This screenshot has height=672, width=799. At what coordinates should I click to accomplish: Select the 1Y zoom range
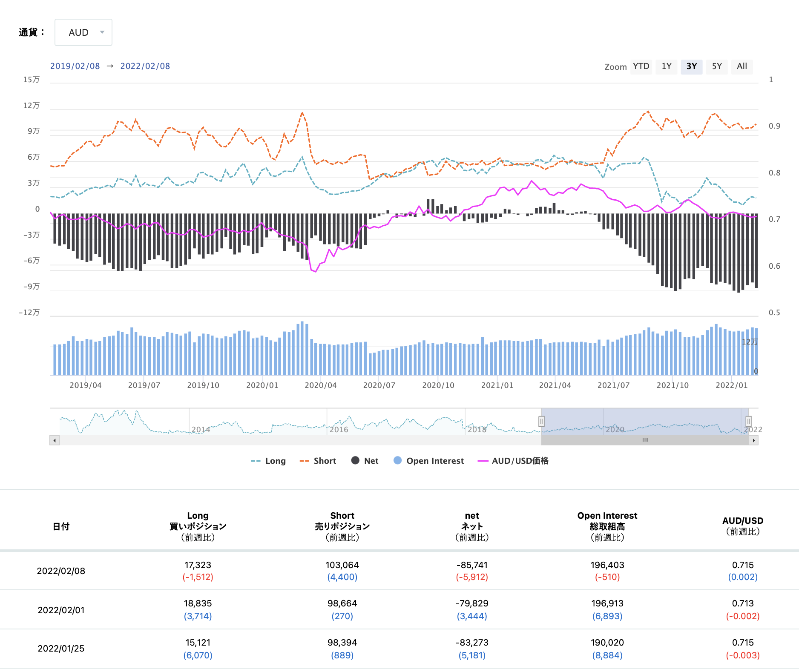point(667,66)
